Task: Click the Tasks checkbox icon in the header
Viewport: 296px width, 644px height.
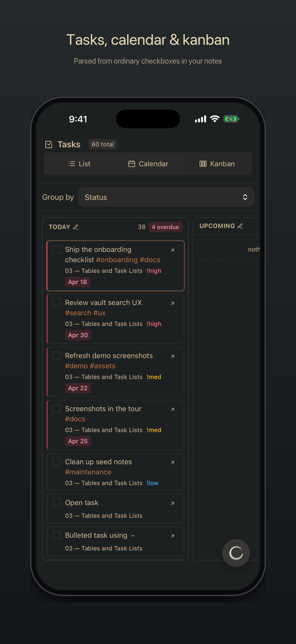Action: click(49, 144)
